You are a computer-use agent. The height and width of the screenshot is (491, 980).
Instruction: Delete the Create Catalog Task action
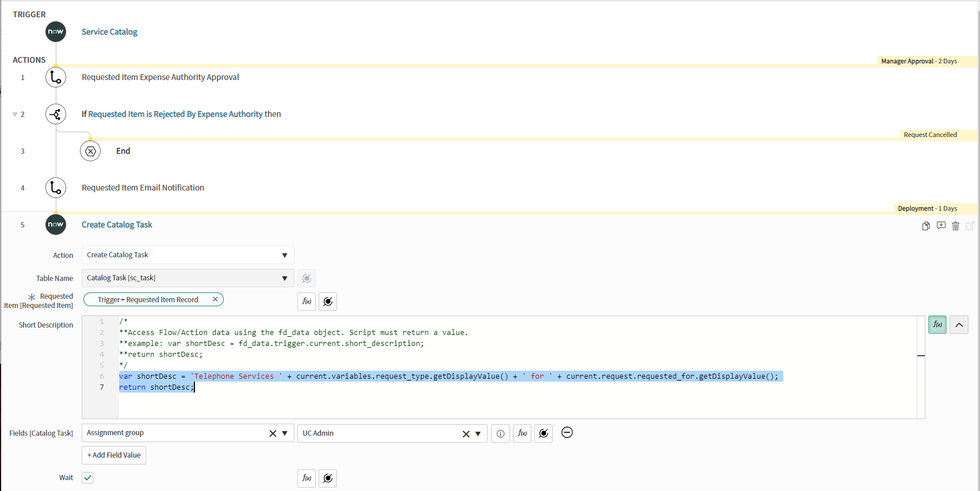tap(955, 226)
